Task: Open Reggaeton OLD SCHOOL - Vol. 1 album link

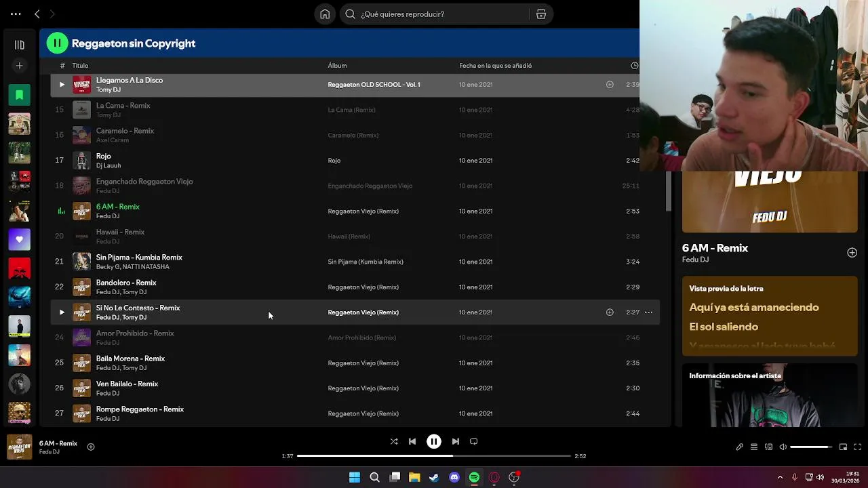Action: (x=374, y=85)
